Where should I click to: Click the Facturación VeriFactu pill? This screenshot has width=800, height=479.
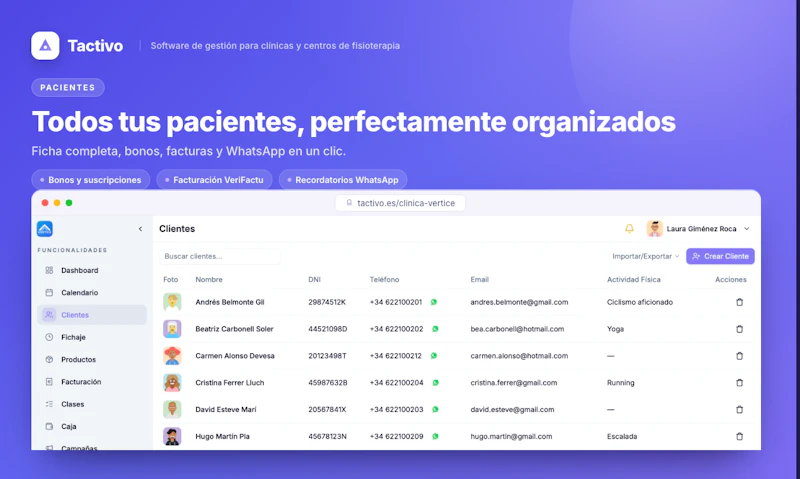(x=214, y=180)
